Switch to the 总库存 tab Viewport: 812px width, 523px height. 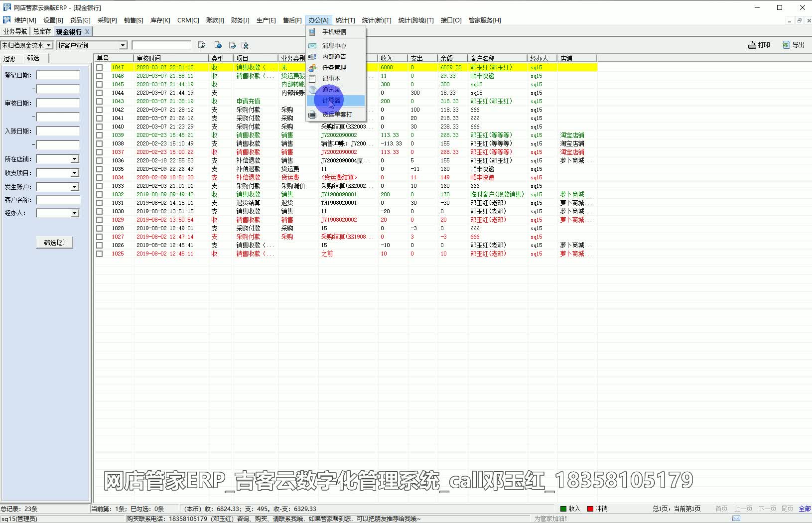[42, 31]
